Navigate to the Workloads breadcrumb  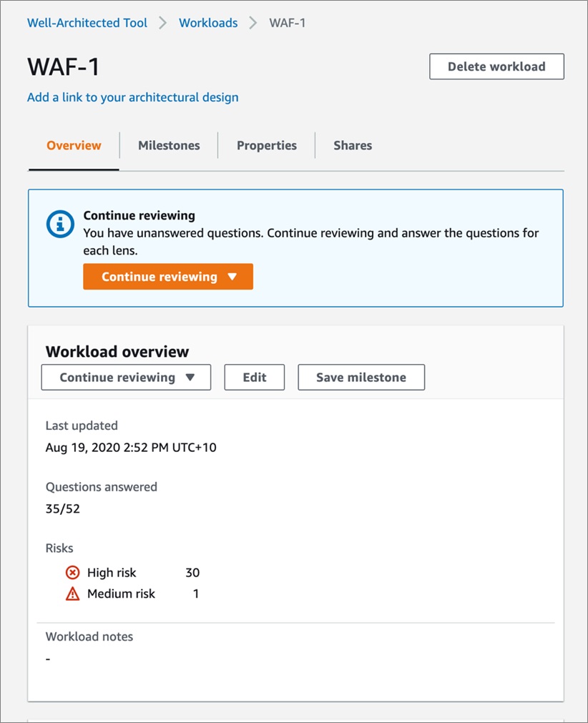click(x=208, y=23)
